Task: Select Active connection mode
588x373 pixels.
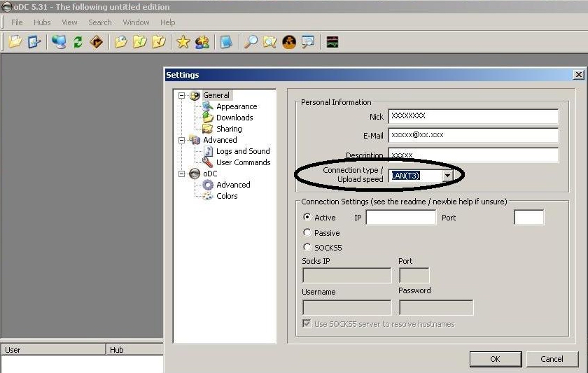Action: (307, 217)
